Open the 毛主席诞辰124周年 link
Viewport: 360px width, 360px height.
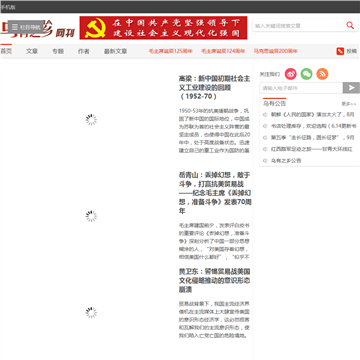pos(223,51)
